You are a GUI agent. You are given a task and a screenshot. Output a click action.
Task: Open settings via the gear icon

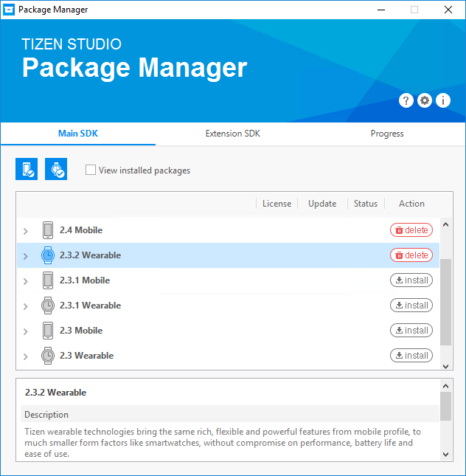[x=425, y=101]
